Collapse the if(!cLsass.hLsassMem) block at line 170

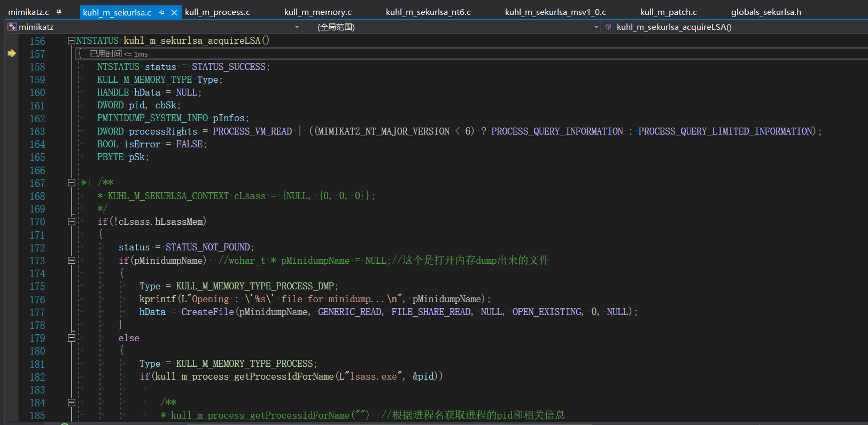click(72, 222)
